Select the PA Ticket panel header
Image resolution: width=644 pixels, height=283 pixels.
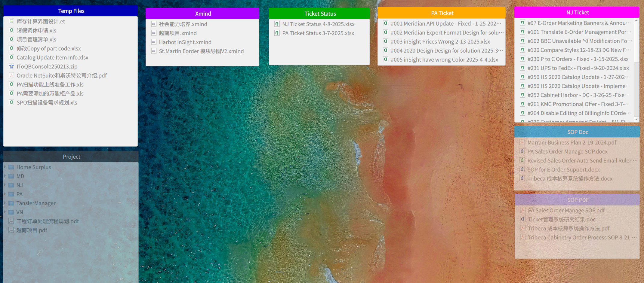pyautogui.click(x=442, y=13)
